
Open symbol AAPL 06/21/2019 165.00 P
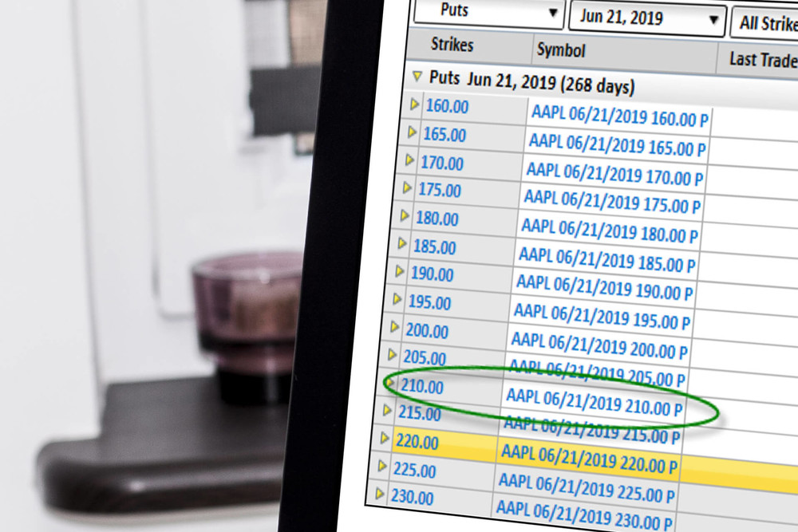pyautogui.click(x=617, y=145)
